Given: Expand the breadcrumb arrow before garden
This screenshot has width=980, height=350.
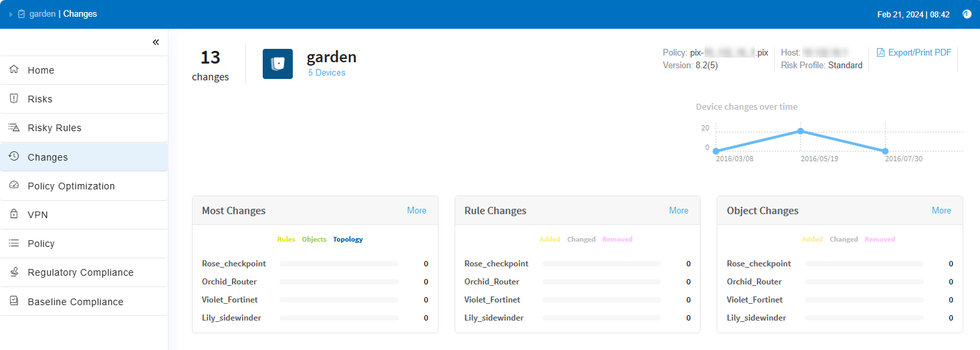Looking at the screenshot, I should pos(11,14).
